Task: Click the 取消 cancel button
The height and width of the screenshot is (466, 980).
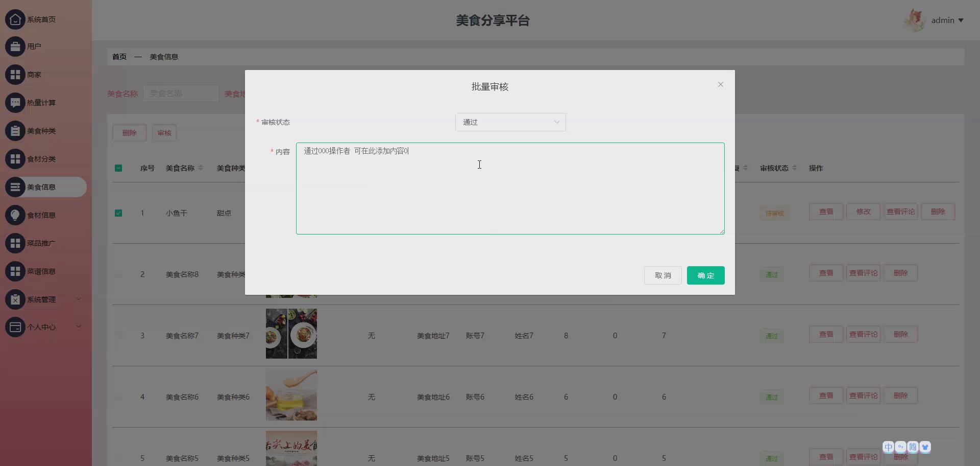Action: (x=663, y=275)
